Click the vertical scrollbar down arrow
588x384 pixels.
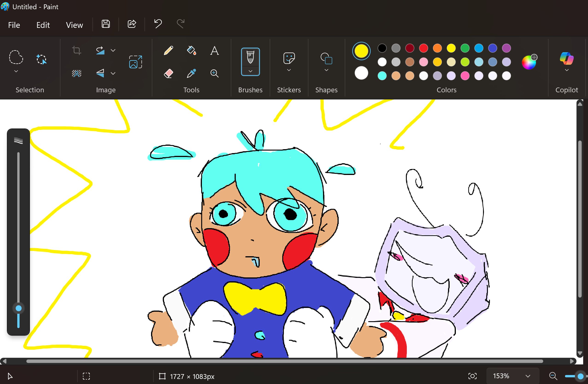[580, 353]
